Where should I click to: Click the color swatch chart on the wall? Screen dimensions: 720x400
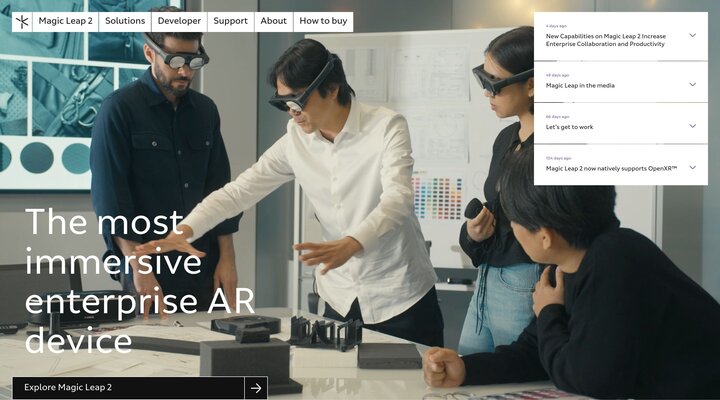437,196
